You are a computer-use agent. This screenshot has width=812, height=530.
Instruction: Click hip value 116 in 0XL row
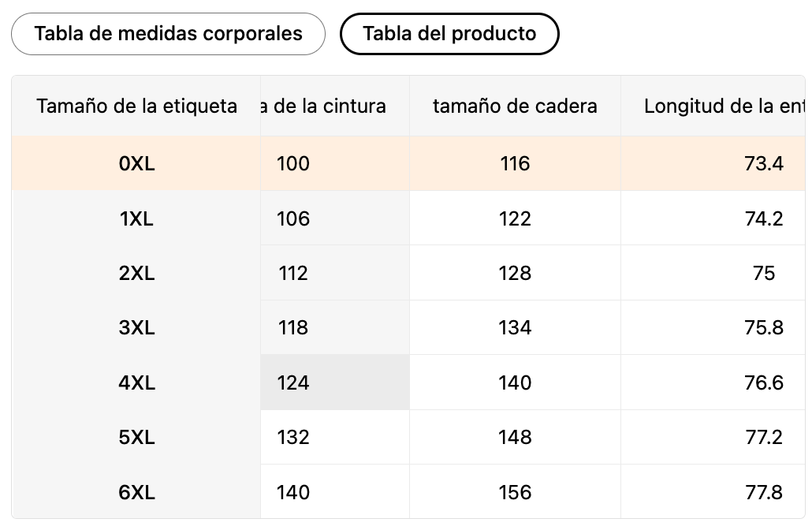[x=515, y=164]
